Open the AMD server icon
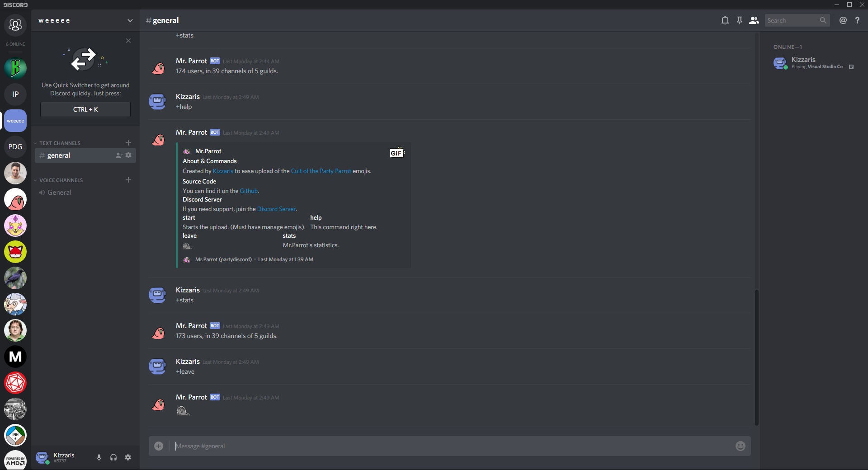The height and width of the screenshot is (470, 868). (15, 460)
